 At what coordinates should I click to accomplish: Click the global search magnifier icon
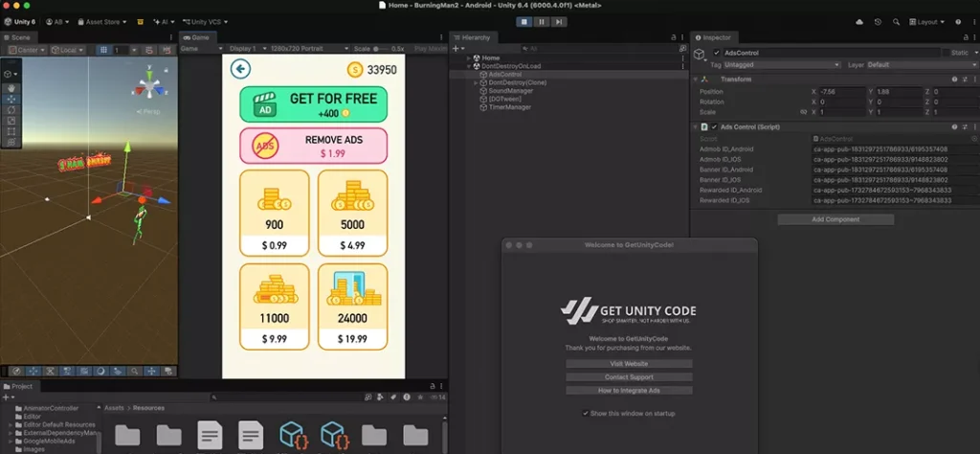click(x=896, y=22)
